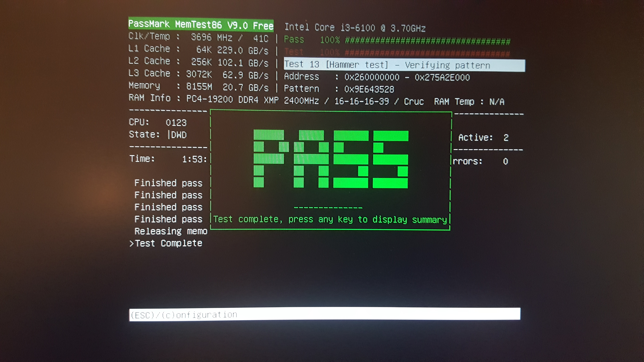
Task: Click the PassMark MemTest86 V9.0 Free title
Action: pos(201,25)
